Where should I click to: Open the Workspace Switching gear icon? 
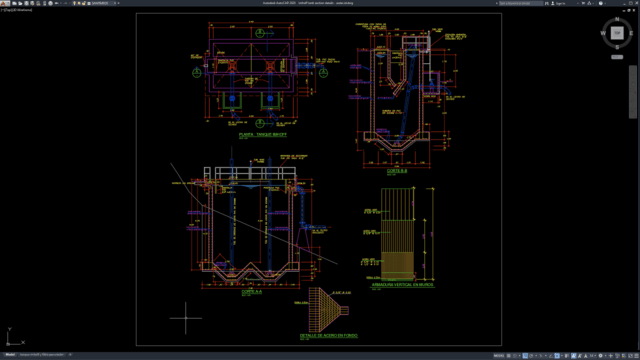[600, 356]
